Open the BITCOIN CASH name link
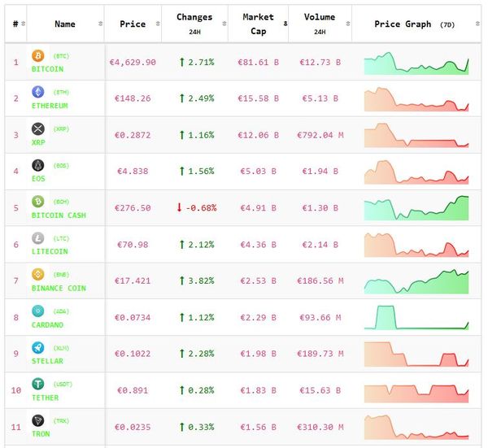The height and width of the screenshot is (448, 488). tap(59, 215)
